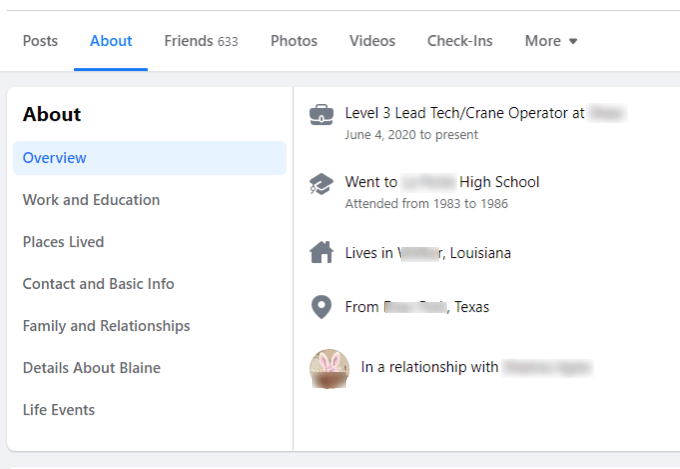
Task: Go to the Photos tab
Action: coord(294,41)
